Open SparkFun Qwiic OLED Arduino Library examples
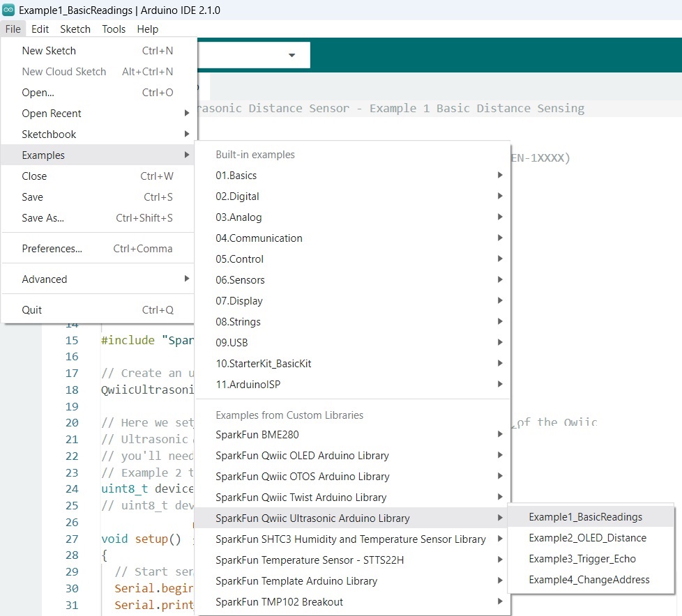The width and height of the screenshot is (682, 616). point(353,456)
